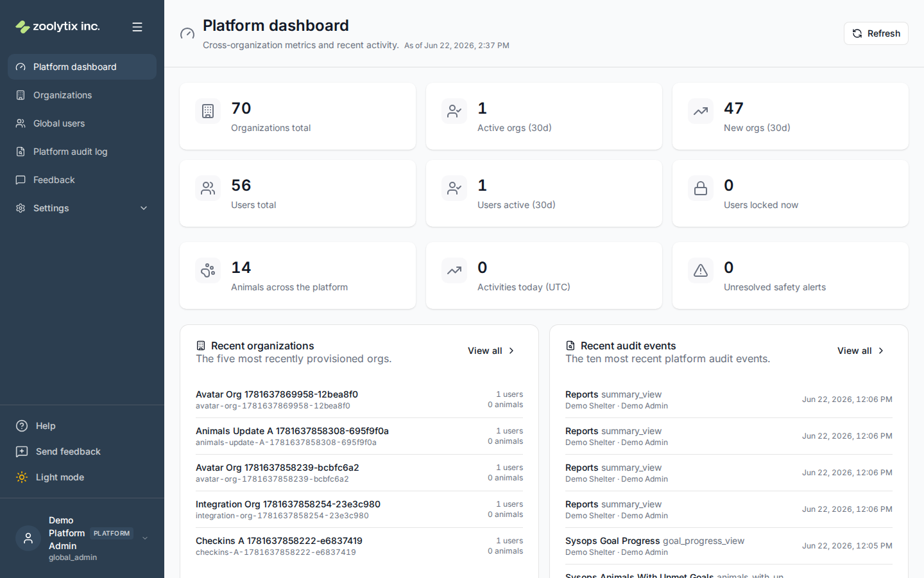Click the 47 New orgs (30d) value
Viewport: 924px width, 578px height.
click(x=733, y=108)
